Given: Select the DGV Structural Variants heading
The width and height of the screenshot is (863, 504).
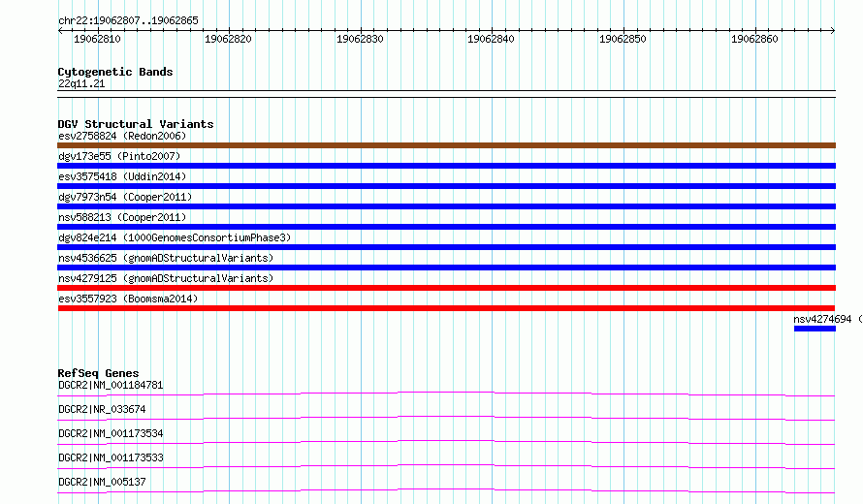Looking at the screenshot, I should (x=136, y=124).
